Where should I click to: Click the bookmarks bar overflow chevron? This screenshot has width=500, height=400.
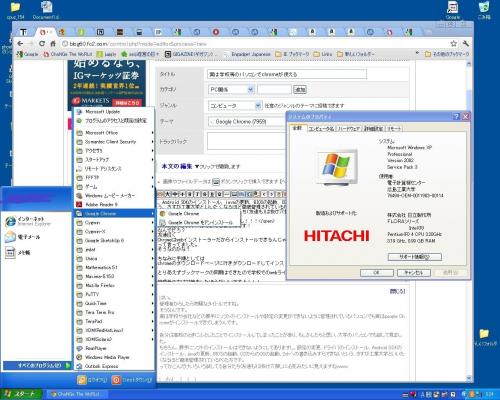tap(417, 53)
